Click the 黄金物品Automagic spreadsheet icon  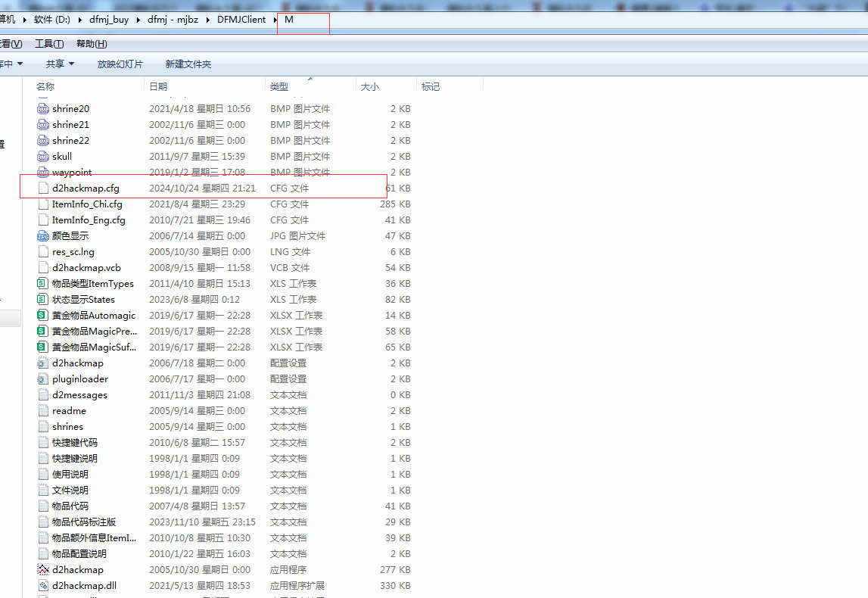42,316
